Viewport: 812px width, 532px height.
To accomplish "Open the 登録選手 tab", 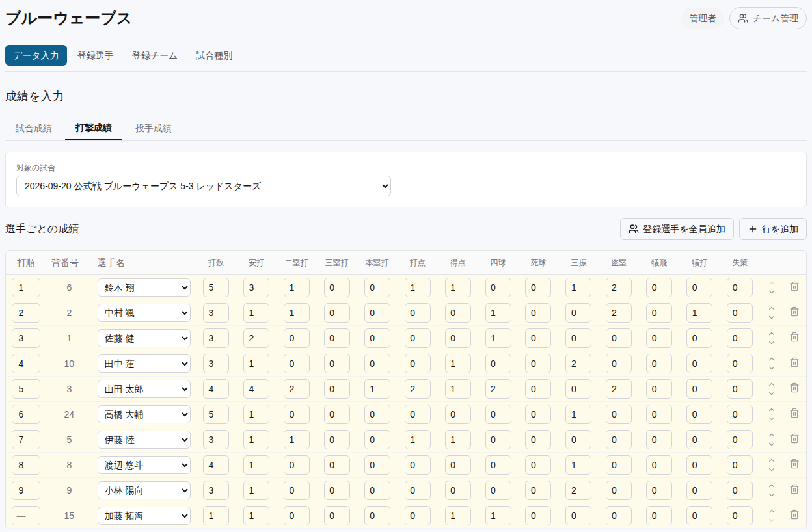I will 95,55.
